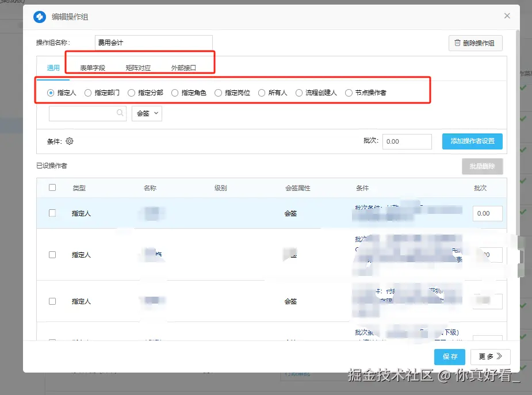Click the 已设操作者 section label

(x=52, y=166)
